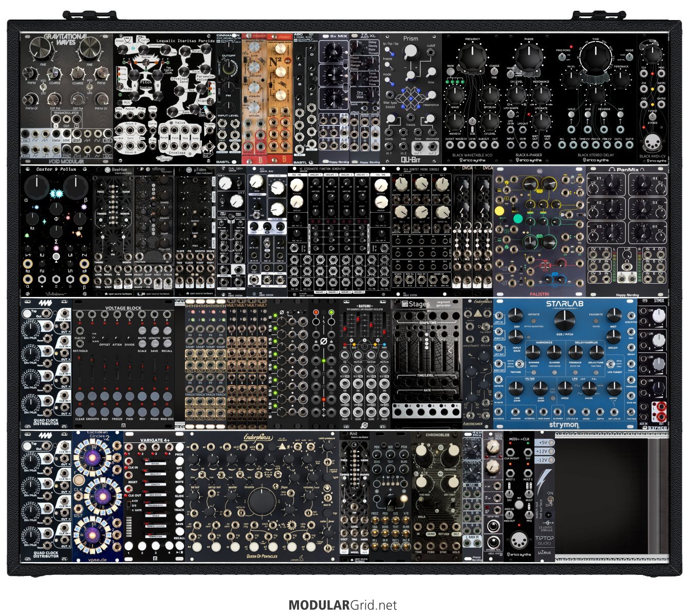
Task: Click the DECAY knob on Starlab
Action: pyautogui.click(x=614, y=338)
